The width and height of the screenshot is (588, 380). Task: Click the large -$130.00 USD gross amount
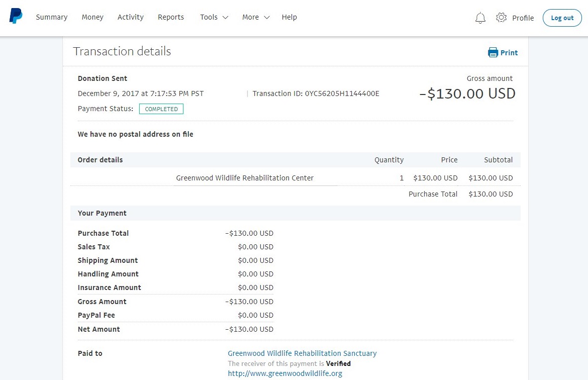coord(467,94)
